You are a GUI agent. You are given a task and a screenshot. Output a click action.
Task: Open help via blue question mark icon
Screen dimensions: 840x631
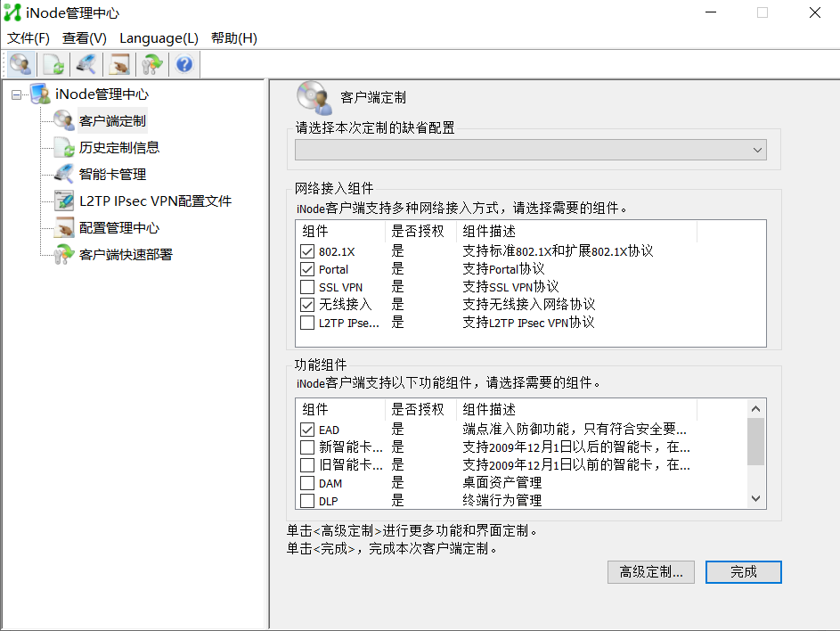tap(184, 64)
